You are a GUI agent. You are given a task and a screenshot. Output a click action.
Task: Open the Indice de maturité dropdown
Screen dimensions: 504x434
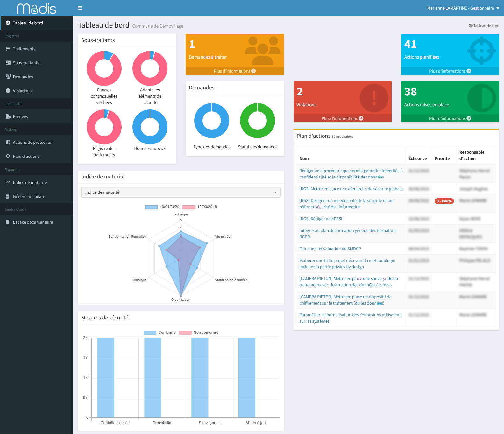click(181, 192)
